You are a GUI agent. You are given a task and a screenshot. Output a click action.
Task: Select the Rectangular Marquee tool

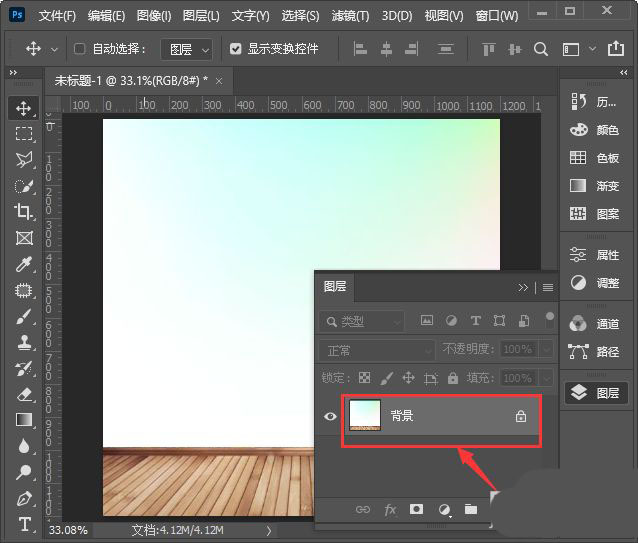click(24, 133)
